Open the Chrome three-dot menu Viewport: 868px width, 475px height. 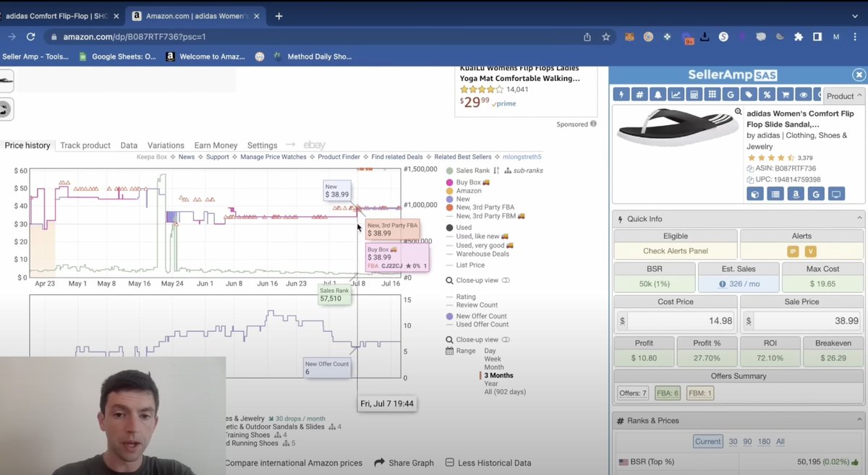pos(855,36)
